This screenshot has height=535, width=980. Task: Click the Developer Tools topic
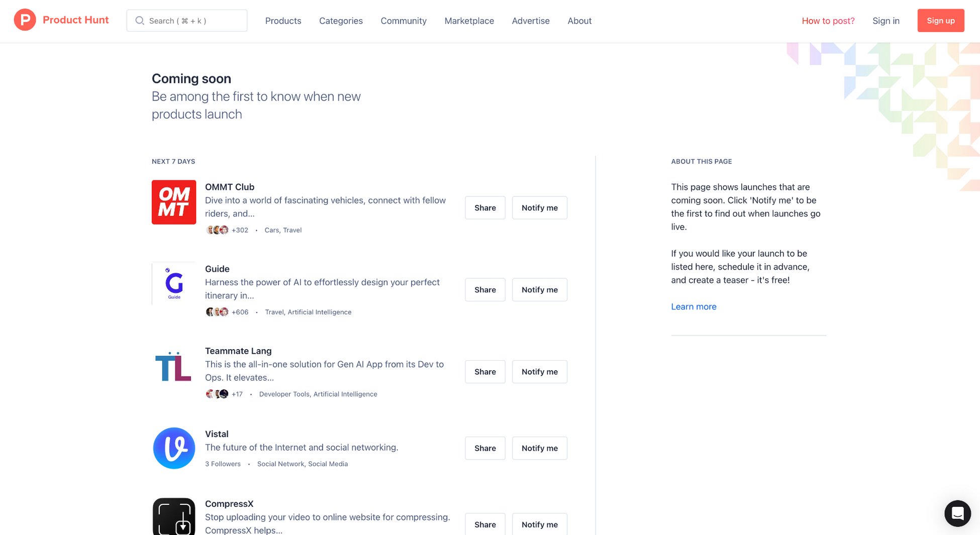(284, 394)
